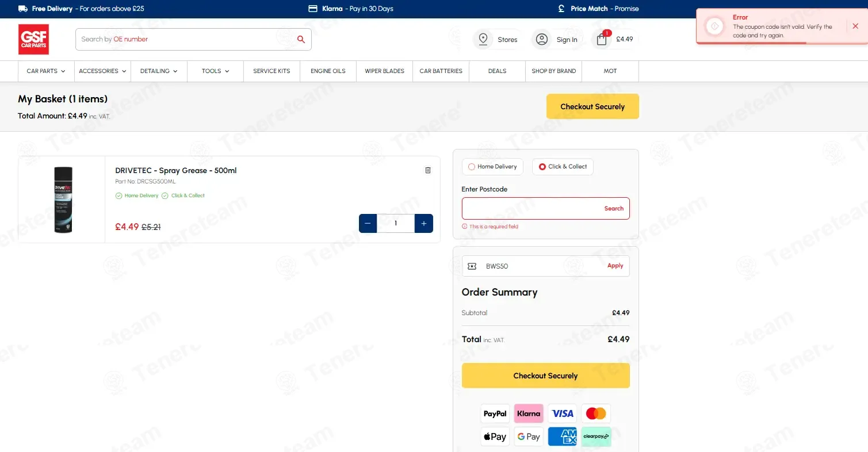Click the Sign In user icon
The width and height of the screenshot is (868, 452).
pyautogui.click(x=542, y=39)
